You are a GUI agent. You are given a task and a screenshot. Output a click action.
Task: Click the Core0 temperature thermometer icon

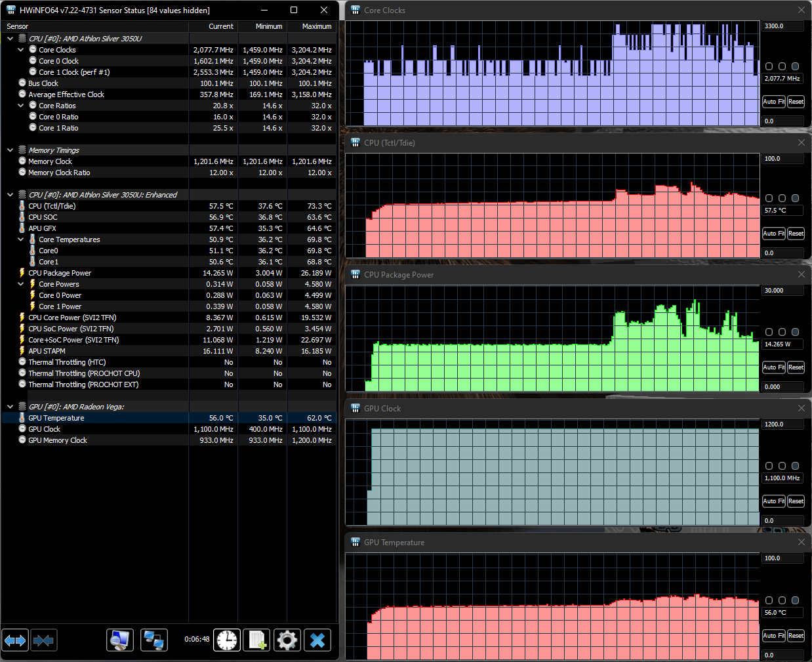(33, 251)
